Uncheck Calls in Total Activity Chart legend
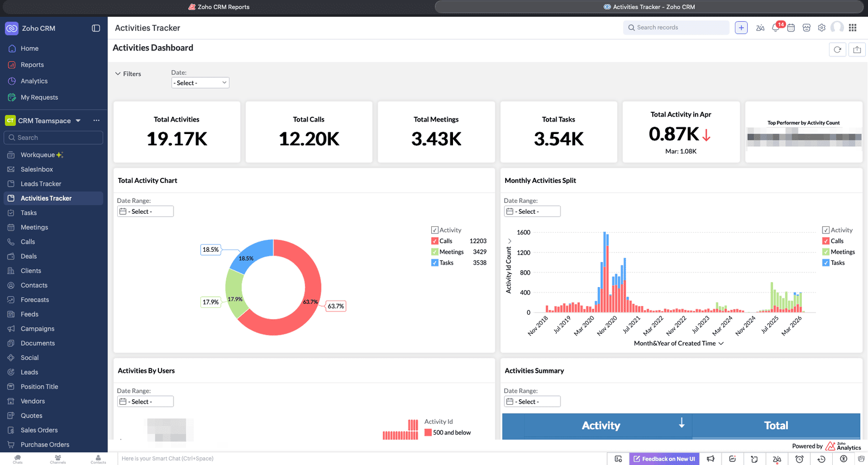This screenshot has width=868, height=465. point(435,241)
